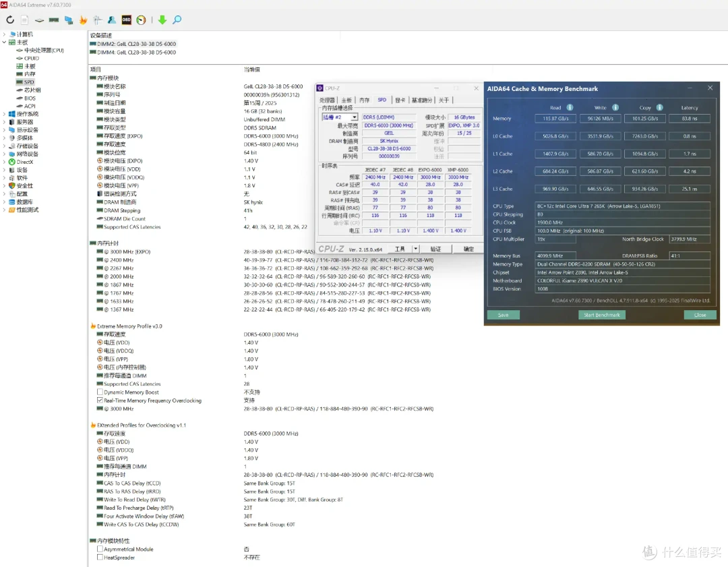Image resolution: width=728 pixels, height=567 pixels.
Task: Collapse the 主板 tree node
Action: point(4,42)
